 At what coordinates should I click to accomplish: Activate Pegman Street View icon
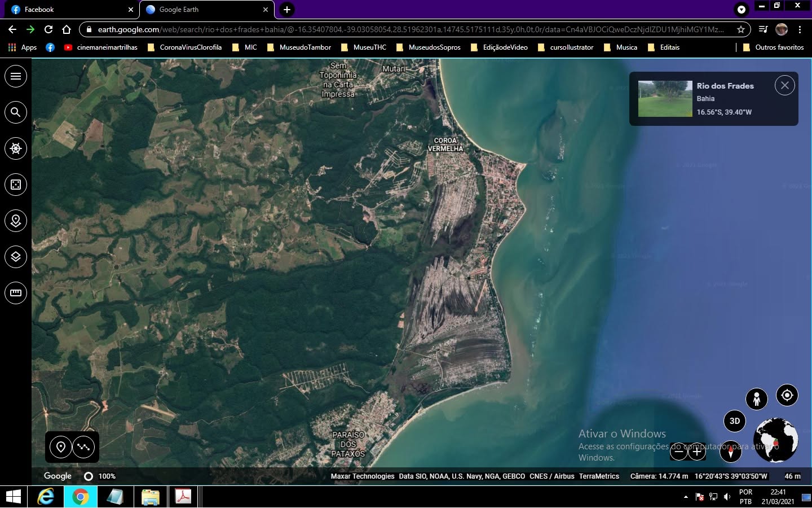[x=757, y=399]
